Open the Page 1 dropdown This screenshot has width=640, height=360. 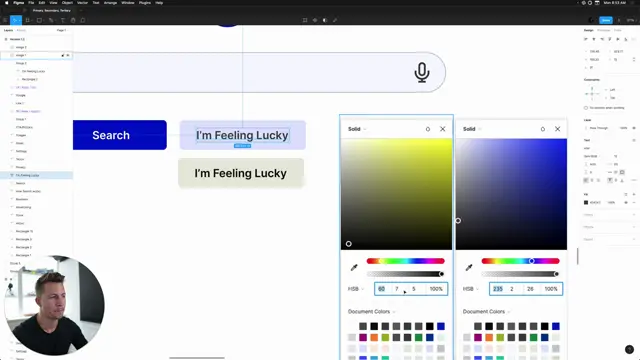[62, 30]
